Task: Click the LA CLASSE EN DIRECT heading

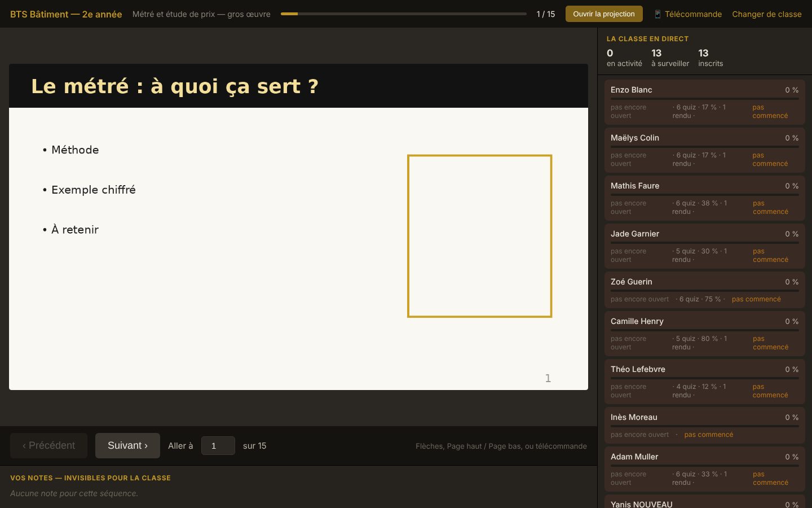Action: click(x=647, y=39)
